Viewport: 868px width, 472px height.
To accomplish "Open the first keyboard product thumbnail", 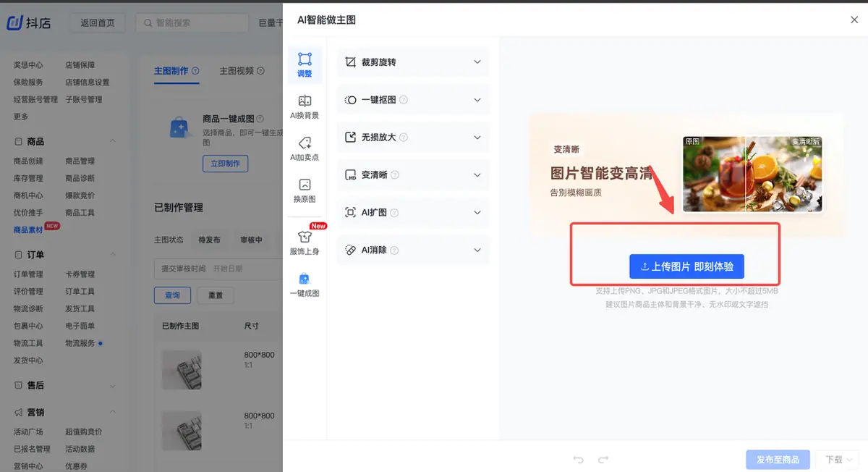I will [x=182, y=370].
